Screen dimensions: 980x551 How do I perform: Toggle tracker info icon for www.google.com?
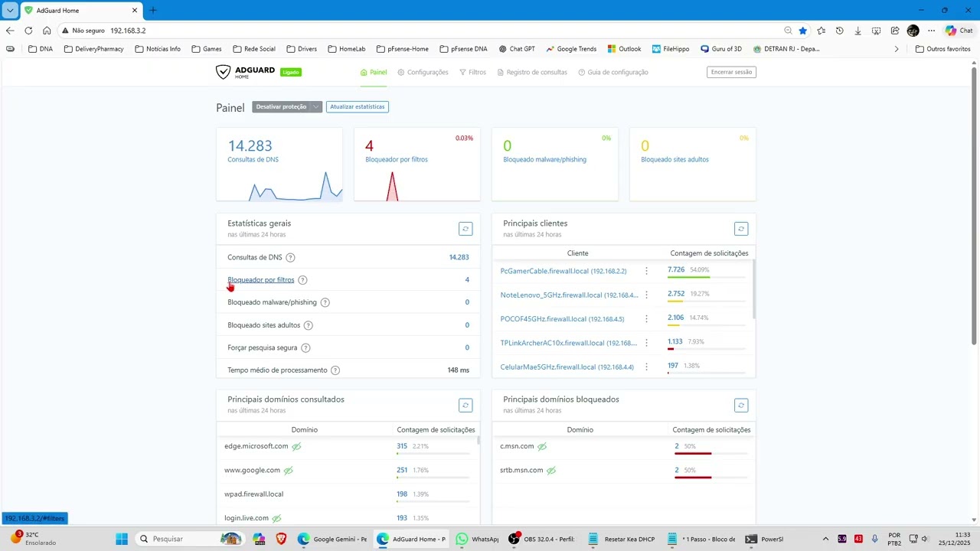click(x=288, y=470)
